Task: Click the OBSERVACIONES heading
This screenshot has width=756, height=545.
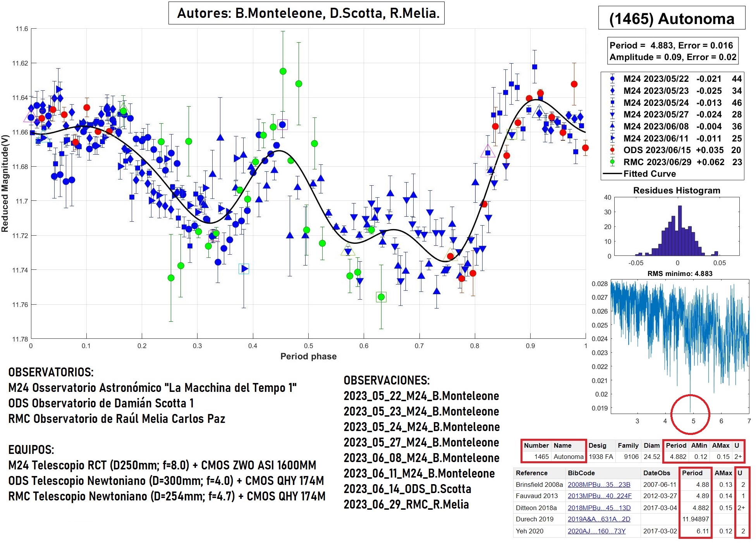Action: pos(387,380)
